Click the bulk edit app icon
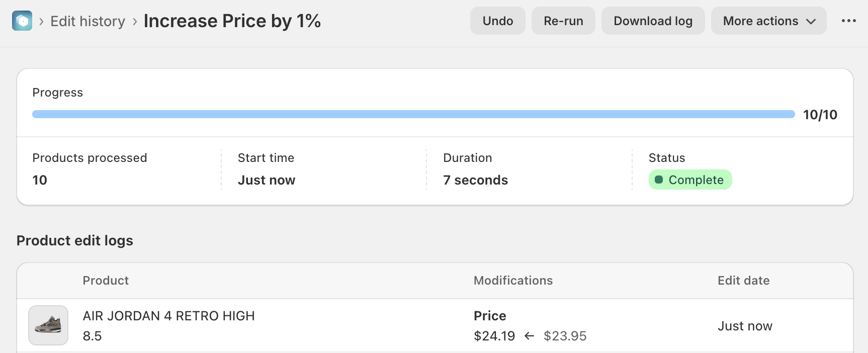 [22, 21]
